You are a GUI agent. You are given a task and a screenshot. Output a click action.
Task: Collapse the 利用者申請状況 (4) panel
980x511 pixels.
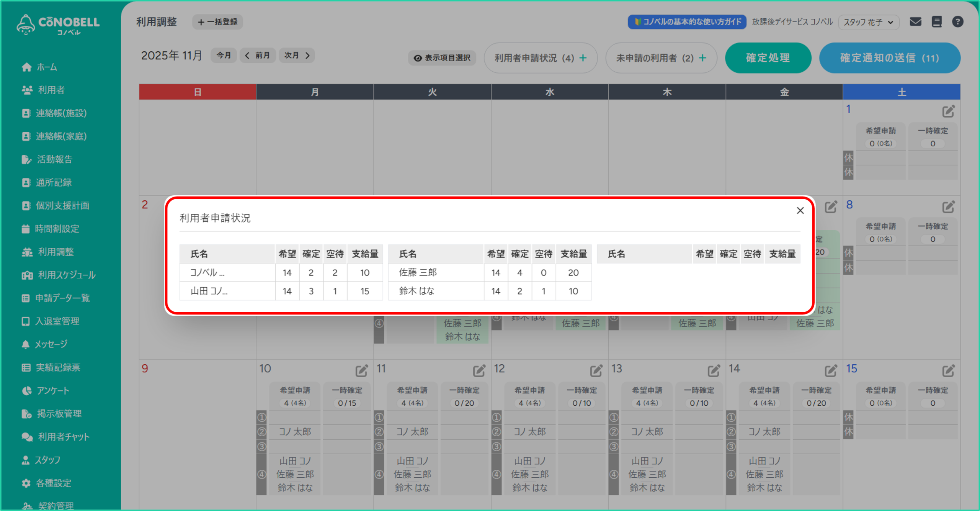pos(541,58)
